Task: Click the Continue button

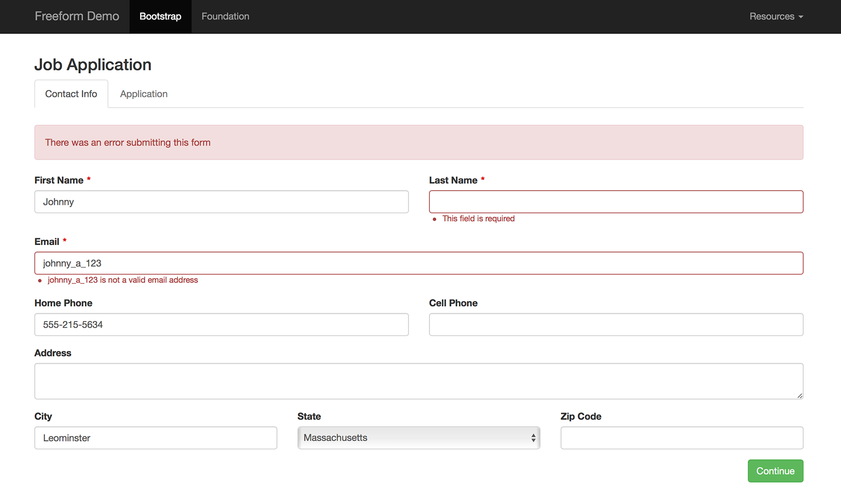Action: 775,471
